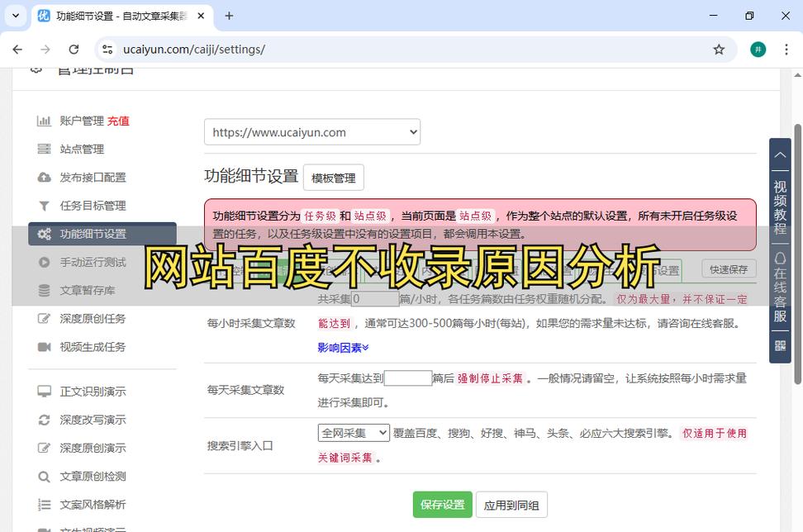Open 深度原创任务 in the sidebar menu
This screenshot has width=803, height=532.
click(x=93, y=319)
